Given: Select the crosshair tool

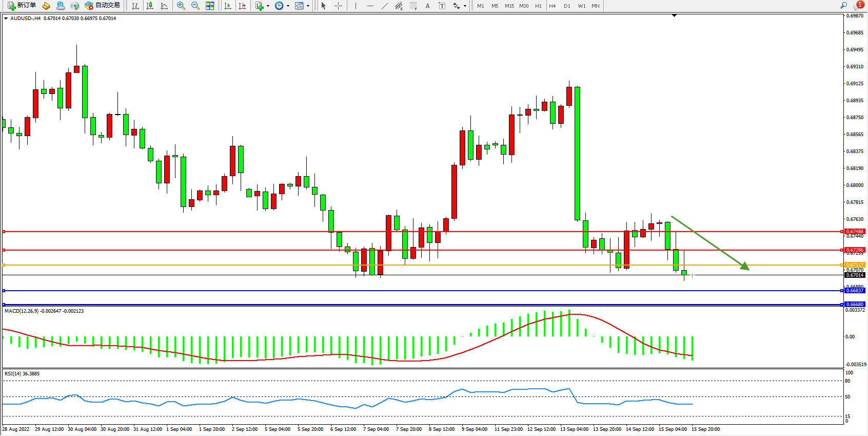Looking at the screenshot, I should [339, 6].
